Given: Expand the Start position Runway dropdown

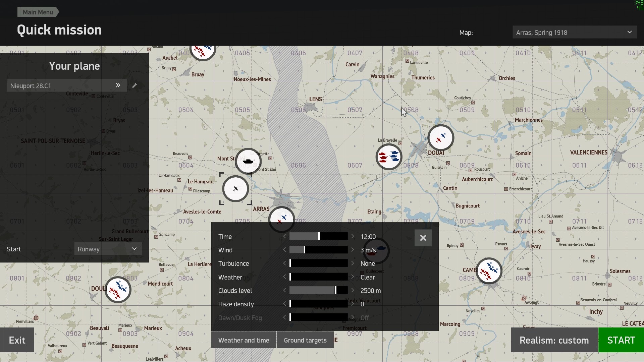Looking at the screenshot, I should (x=108, y=249).
